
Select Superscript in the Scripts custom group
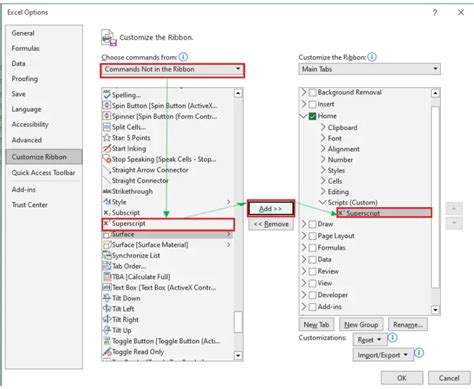[384, 213]
